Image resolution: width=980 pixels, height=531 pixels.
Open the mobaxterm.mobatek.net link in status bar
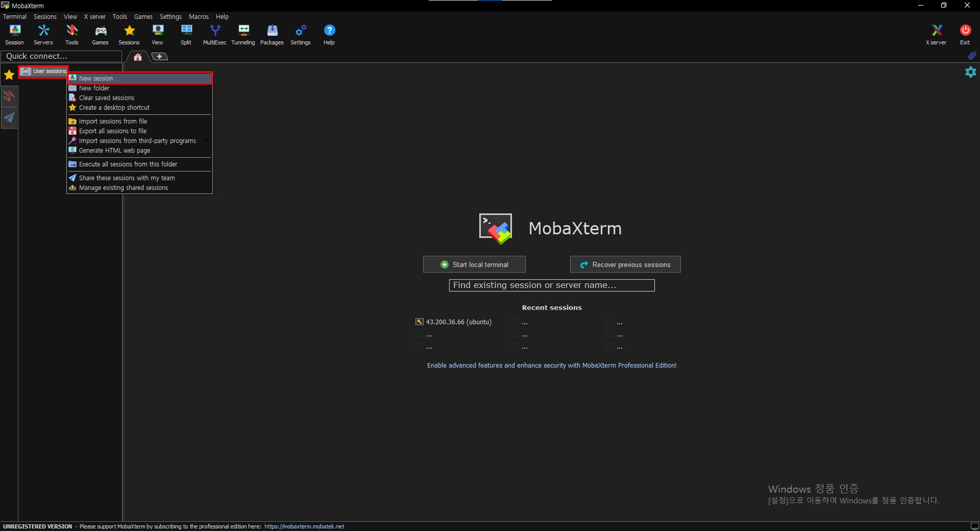coord(304,526)
